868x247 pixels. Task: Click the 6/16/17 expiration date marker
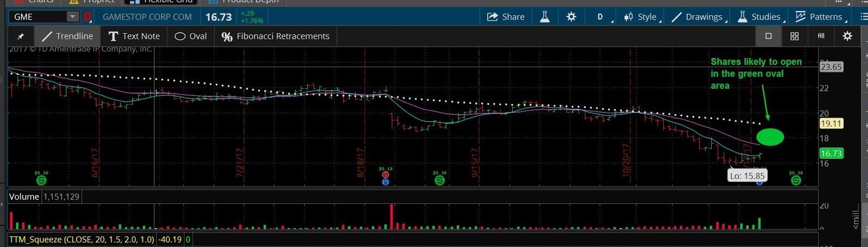[x=95, y=162]
